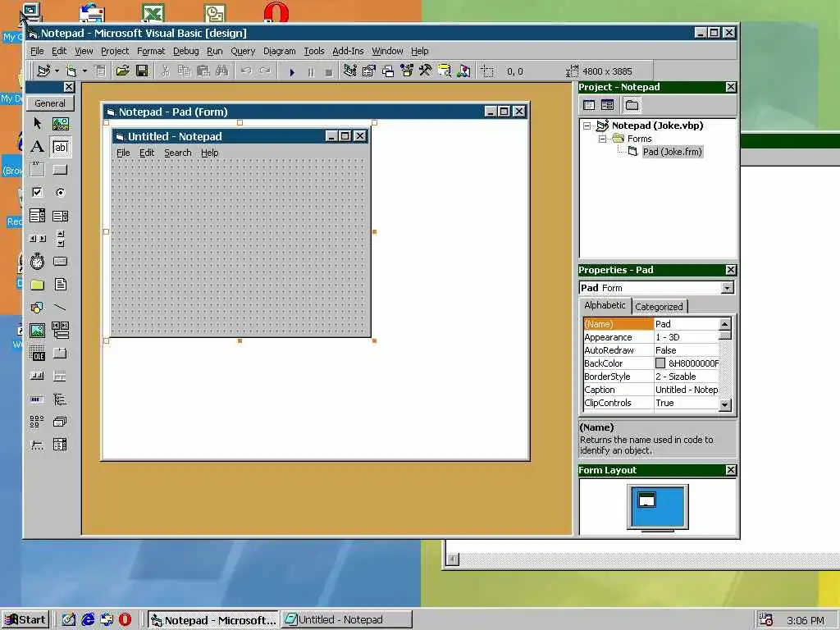This screenshot has height=630, width=840.
Task: Click the End (stop) toolbar button
Action: 329,71
